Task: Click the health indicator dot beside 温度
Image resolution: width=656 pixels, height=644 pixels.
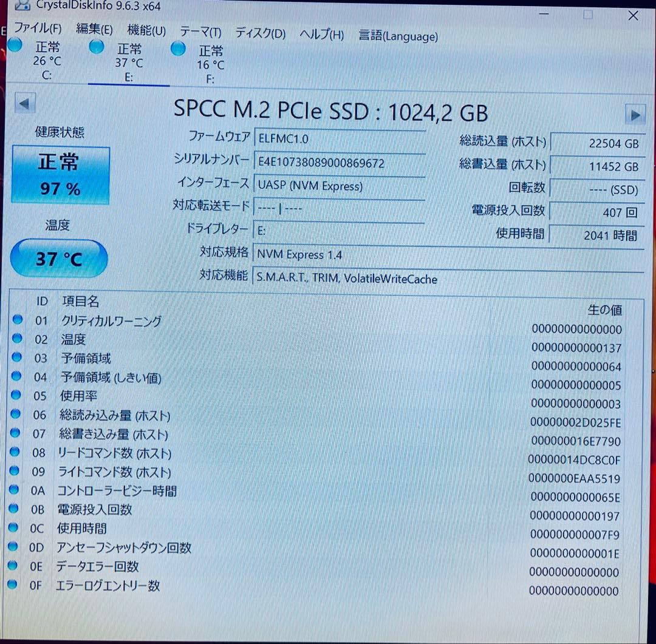Action: pos(17,339)
